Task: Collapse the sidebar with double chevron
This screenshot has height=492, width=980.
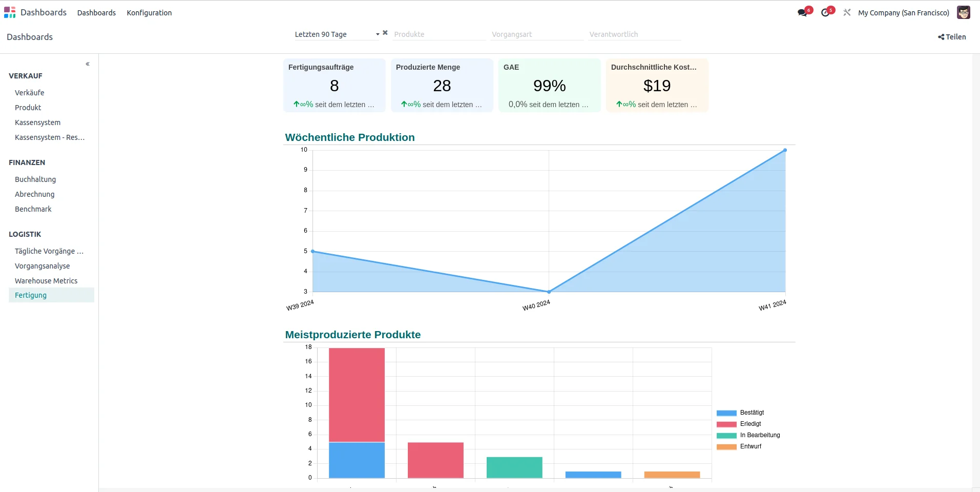Action: [x=88, y=64]
